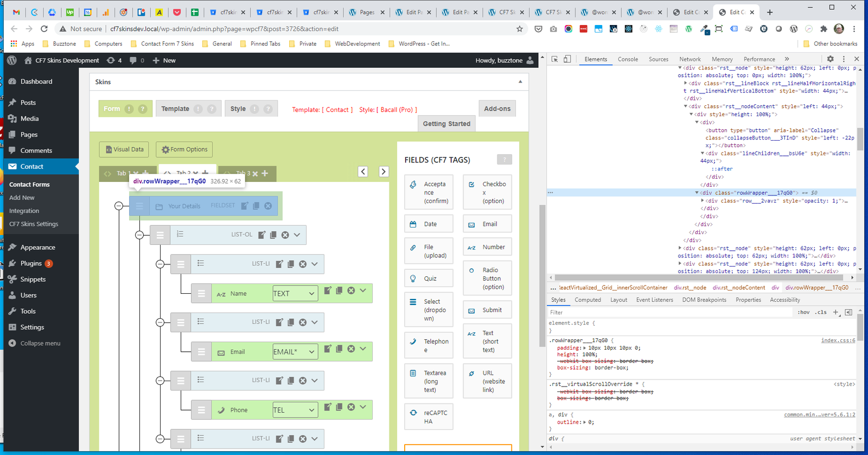Screen dimensions: 868x455
Task: Click the drag handle on LIST-OL row
Action: [x=160, y=235]
